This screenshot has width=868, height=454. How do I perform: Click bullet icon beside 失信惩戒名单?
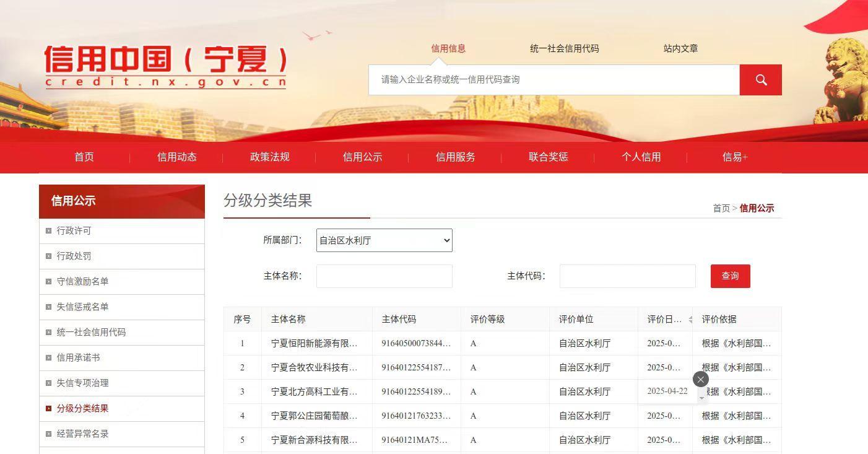point(49,307)
